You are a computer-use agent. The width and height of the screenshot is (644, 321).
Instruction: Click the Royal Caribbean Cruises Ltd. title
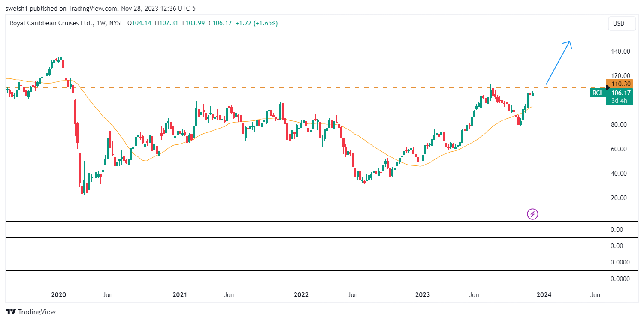51,23
